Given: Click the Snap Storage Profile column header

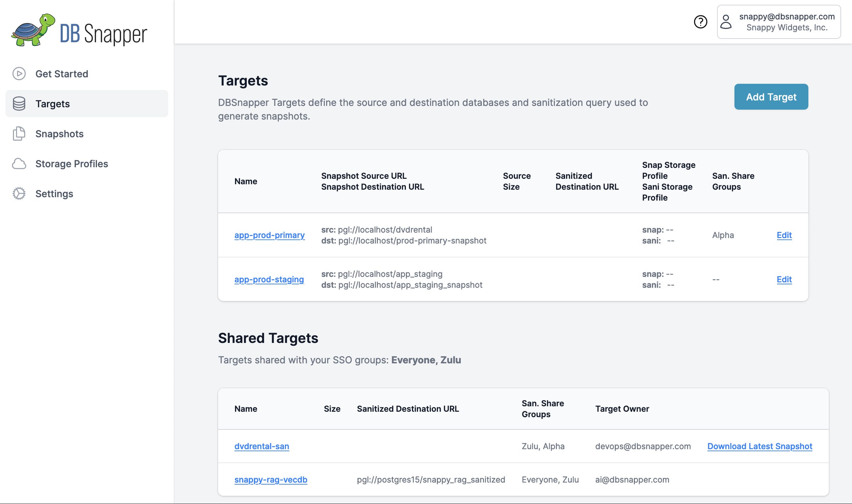Looking at the screenshot, I should tap(669, 170).
